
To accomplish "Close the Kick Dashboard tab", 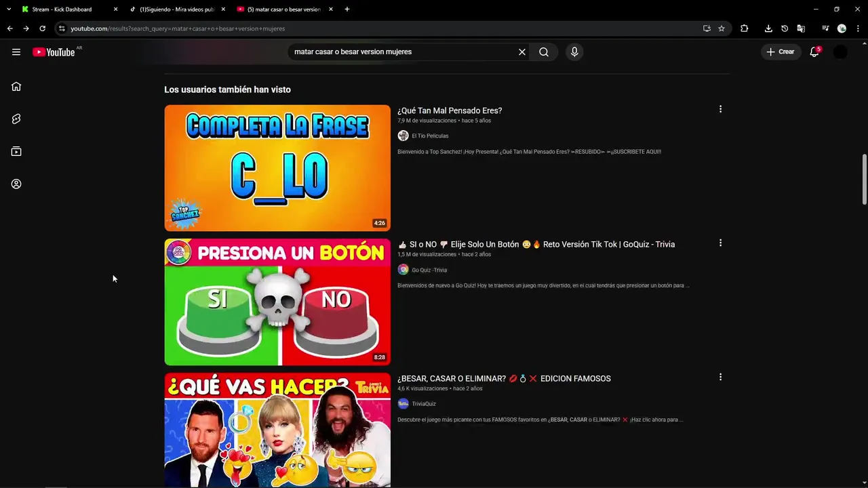I will coord(115,9).
